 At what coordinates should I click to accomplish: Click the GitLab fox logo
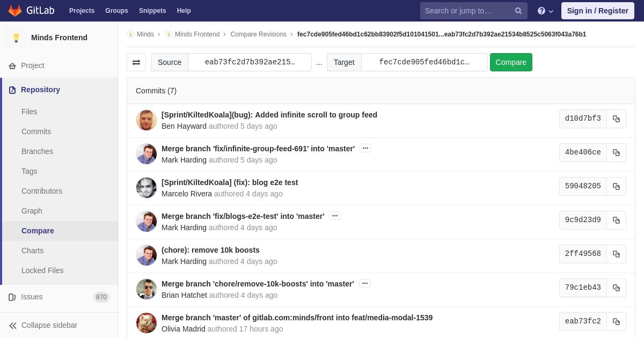pyautogui.click(x=15, y=11)
